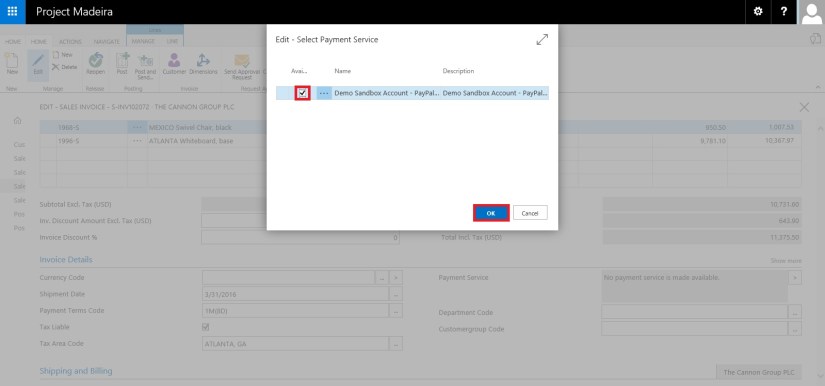Image resolution: width=825 pixels, height=386 pixels.
Task: Click the small New beside Delete in Manage group
Action: pos(63,55)
